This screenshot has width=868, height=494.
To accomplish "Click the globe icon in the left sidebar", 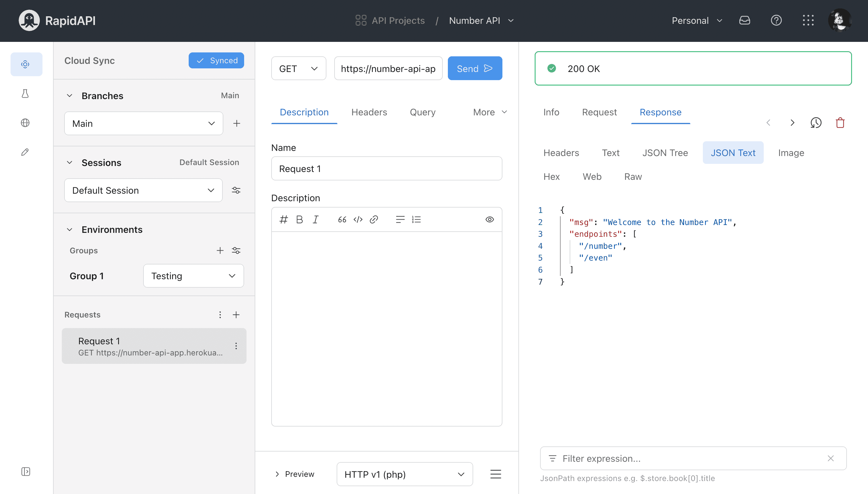I will 25,123.
